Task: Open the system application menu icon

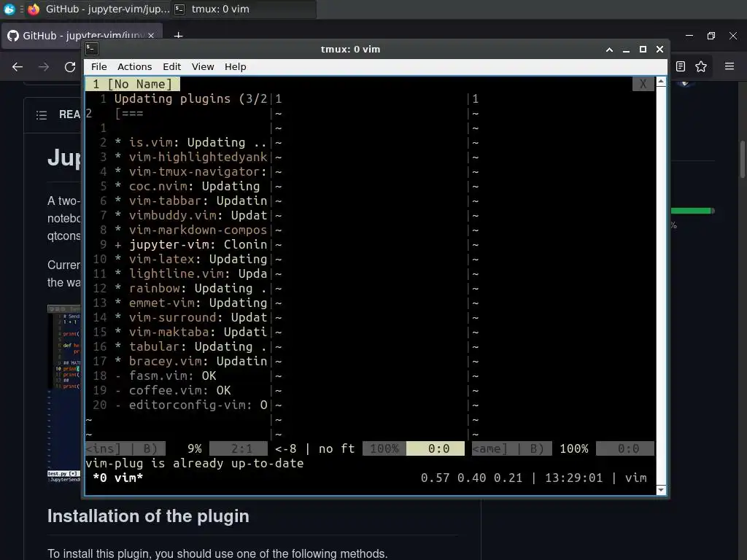Action: point(9,9)
